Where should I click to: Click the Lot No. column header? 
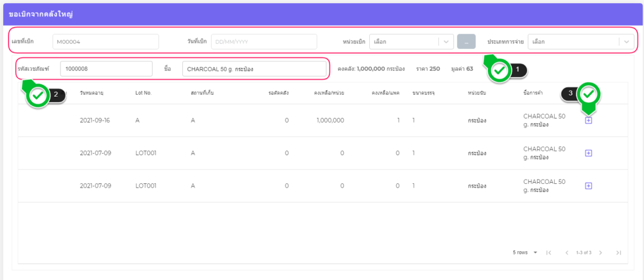tap(144, 93)
